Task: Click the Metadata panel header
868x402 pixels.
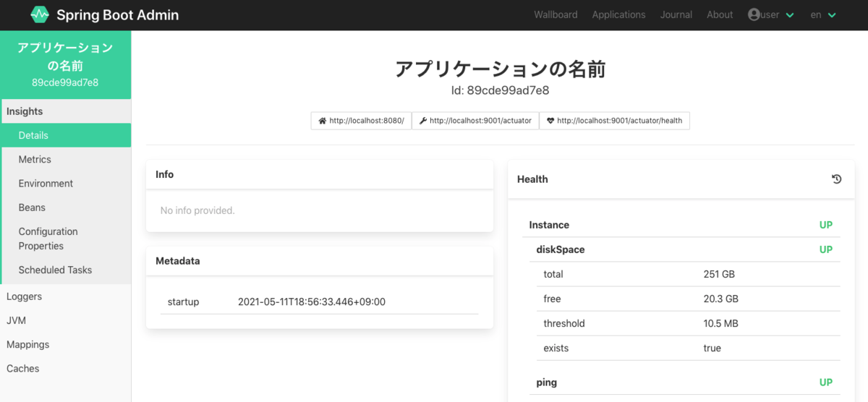Action: (x=320, y=260)
